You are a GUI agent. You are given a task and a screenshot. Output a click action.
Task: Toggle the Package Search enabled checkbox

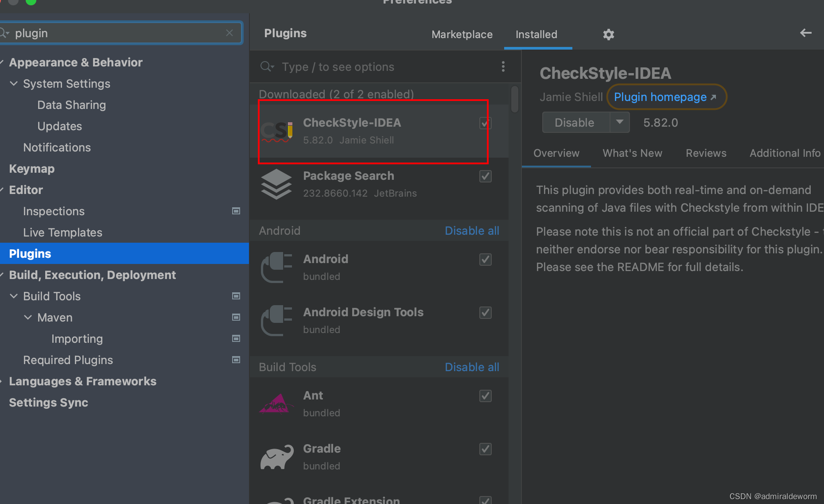click(x=486, y=176)
